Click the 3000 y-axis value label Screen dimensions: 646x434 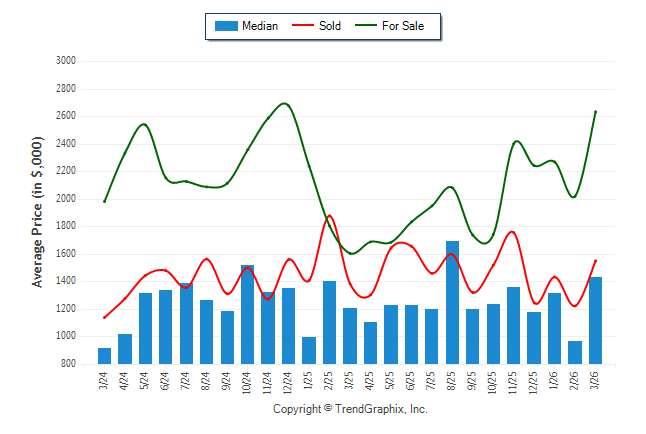[x=66, y=61]
